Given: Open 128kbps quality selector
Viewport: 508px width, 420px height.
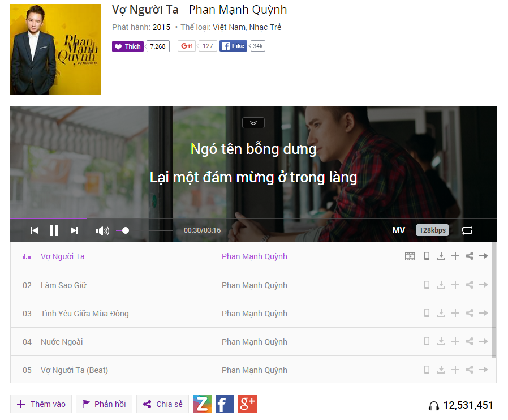Looking at the screenshot, I should pyautogui.click(x=432, y=230).
